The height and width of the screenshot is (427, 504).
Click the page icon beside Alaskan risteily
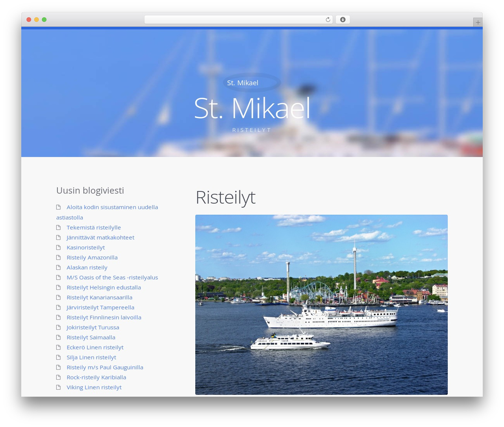(58, 267)
